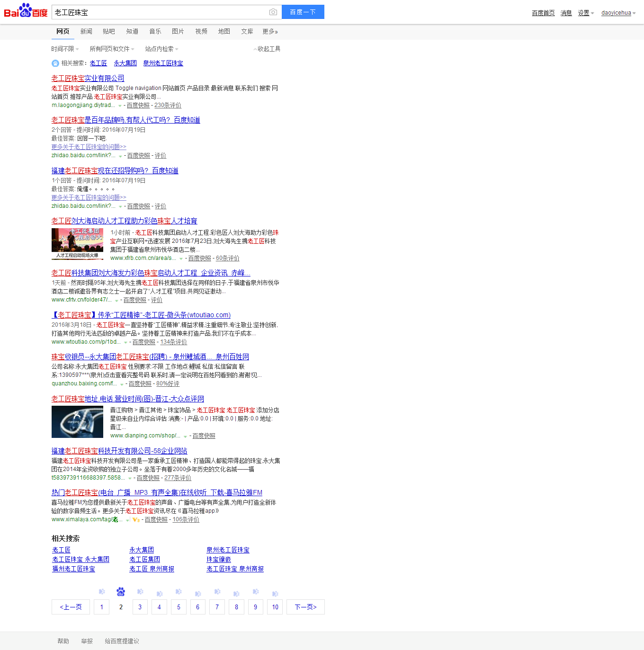Open the daoyicehua account dropdown
The image size is (644, 650).
point(618,13)
